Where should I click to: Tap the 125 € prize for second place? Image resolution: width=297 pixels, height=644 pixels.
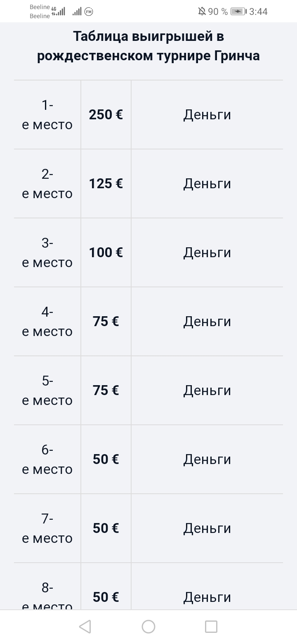click(x=106, y=184)
